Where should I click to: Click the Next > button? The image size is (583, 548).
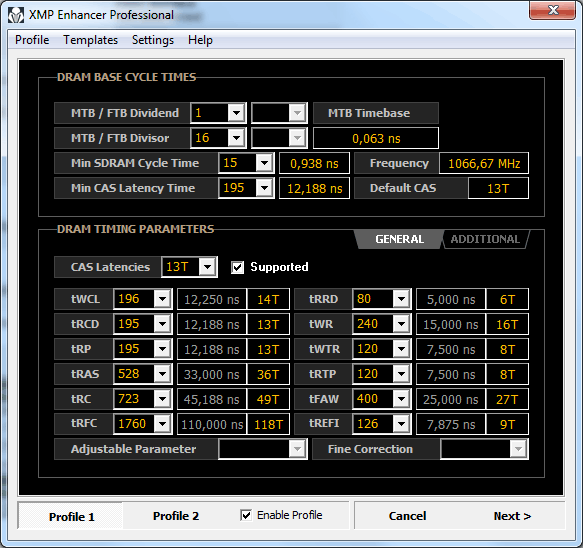[x=512, y=516]
